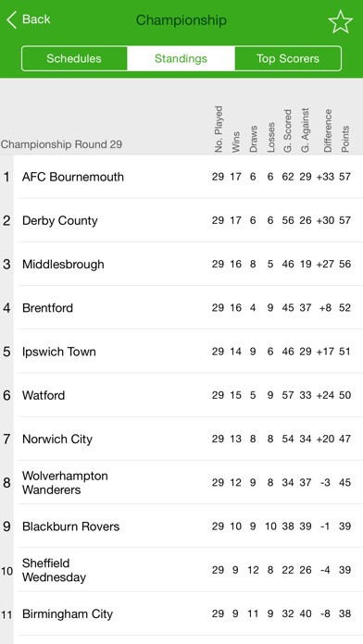Open Birmingham City team row

181,614
